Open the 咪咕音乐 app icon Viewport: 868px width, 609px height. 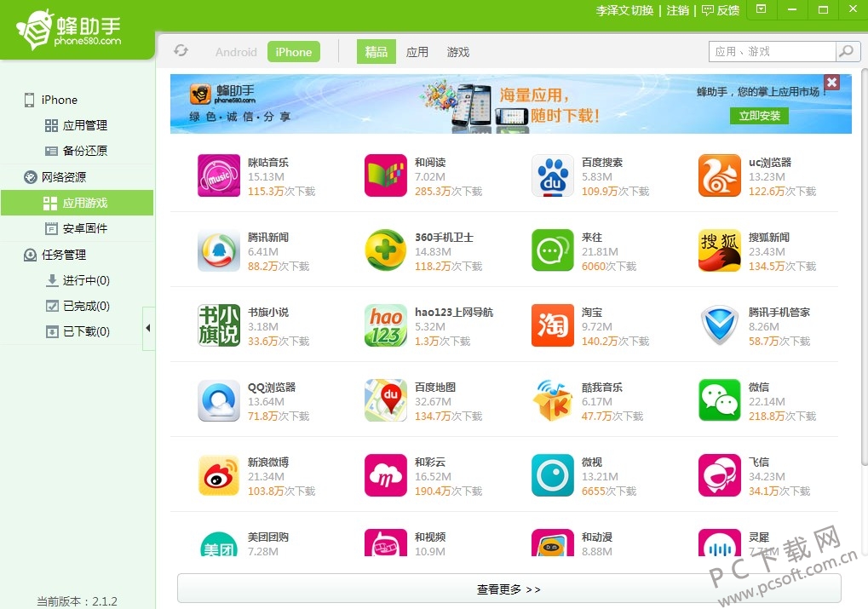(219, 175)
